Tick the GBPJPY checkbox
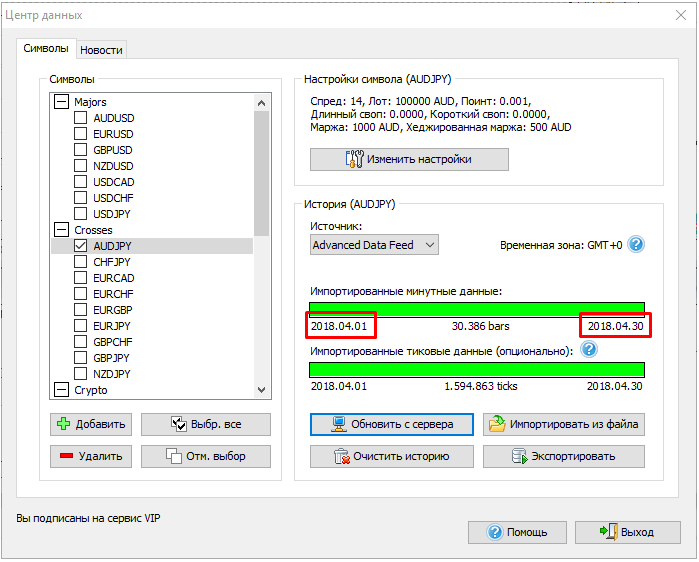The image size is (699, 562). click(81, 358)
